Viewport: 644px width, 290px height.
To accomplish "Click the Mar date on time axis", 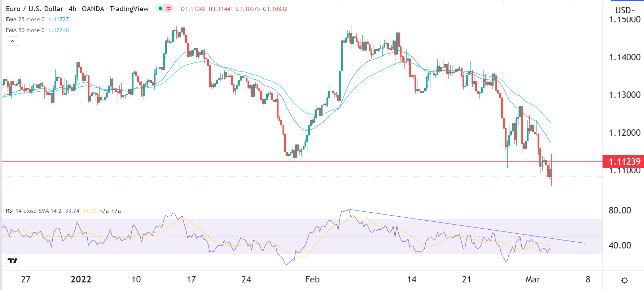I will 533,280.
